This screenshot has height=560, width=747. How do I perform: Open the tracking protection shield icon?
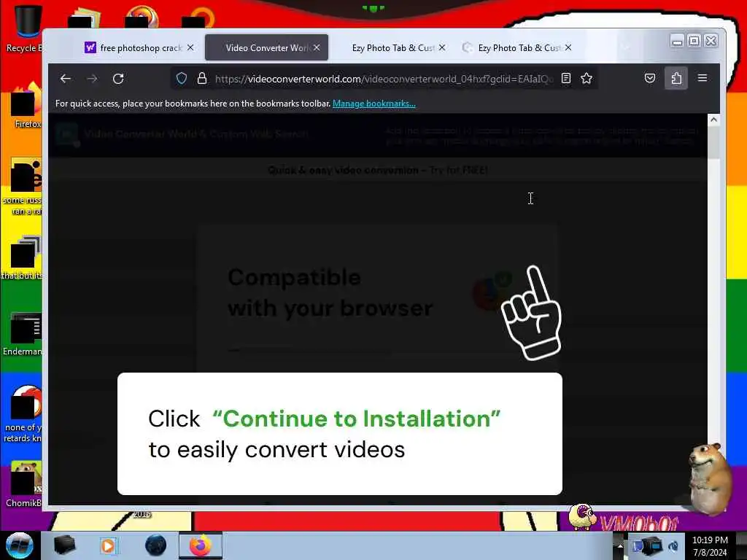click(x=182, y=79)
